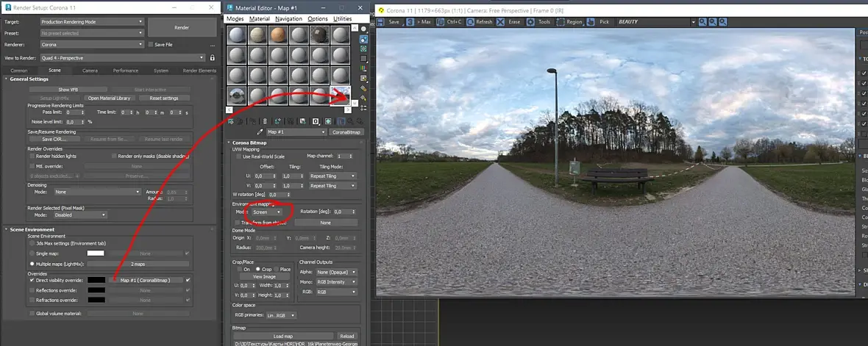Click Get Material icon in Material Editor
868x346 pixels.
click(x=232, y=121)
